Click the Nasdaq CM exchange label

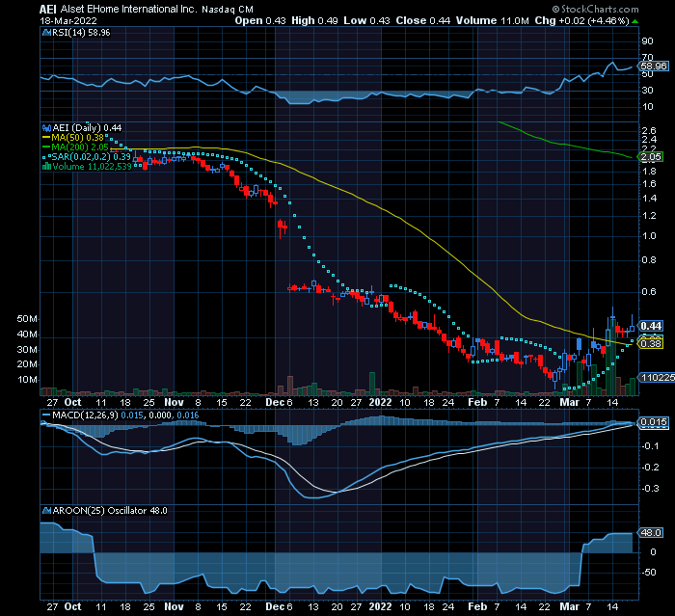coord(228,10)
